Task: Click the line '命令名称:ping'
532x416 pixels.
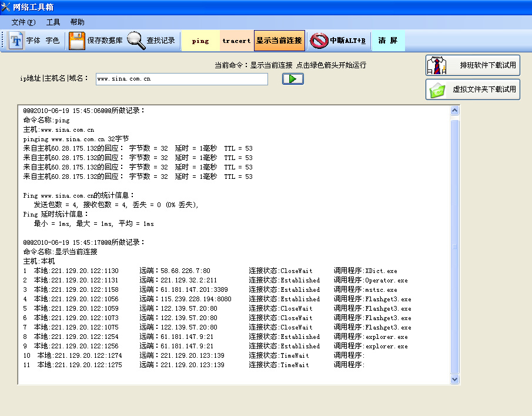Action: tap(46, 120)
